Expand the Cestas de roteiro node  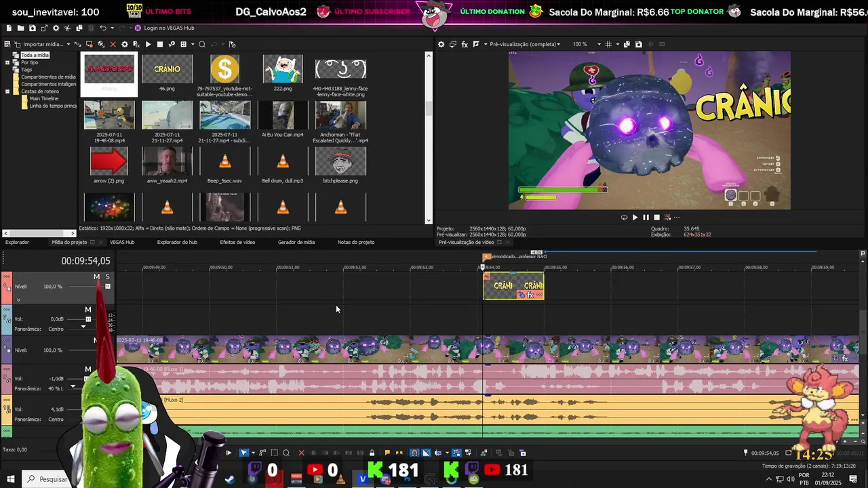click(x=7, y=91)
